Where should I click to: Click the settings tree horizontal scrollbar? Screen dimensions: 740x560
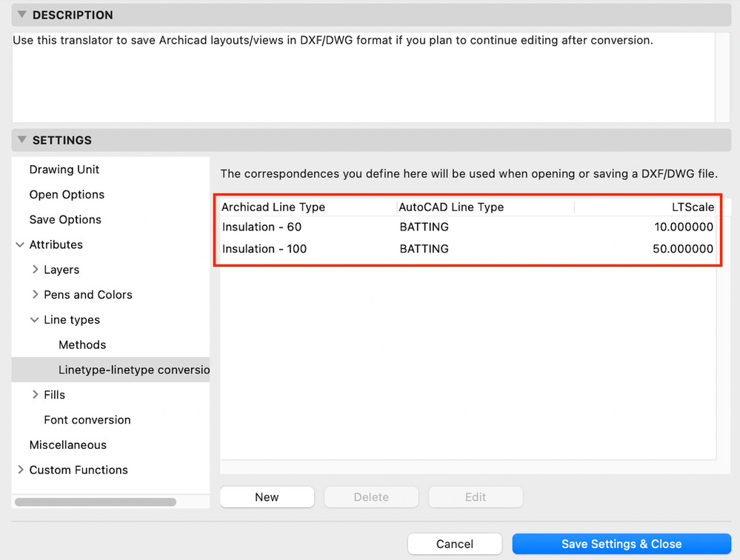96,502
